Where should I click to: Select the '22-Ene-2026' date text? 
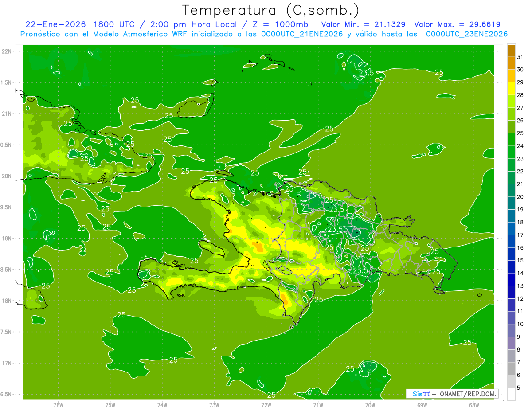click(x=55, y=24)
